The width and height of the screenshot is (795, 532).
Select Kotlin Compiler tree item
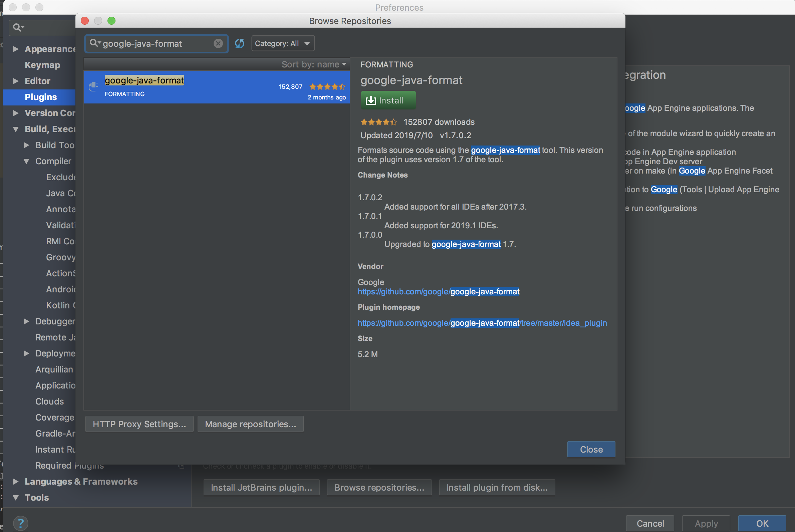pyautogui.click(x=60, y=305)
